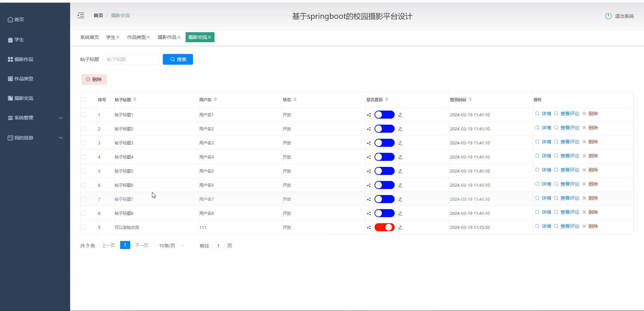This screenshot has height=311, width=644.
Task: Sort by 状态 column arrows
Action: (x=295, y=100)
